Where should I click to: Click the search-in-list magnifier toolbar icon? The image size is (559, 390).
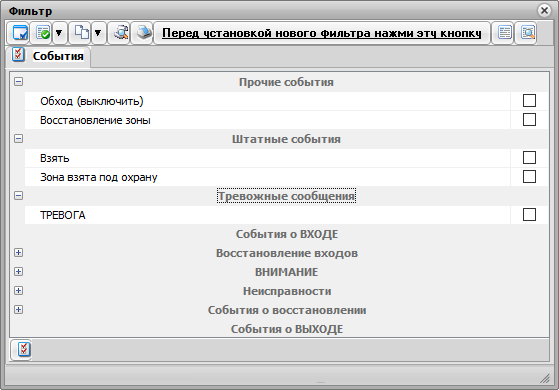pos(528,33)
